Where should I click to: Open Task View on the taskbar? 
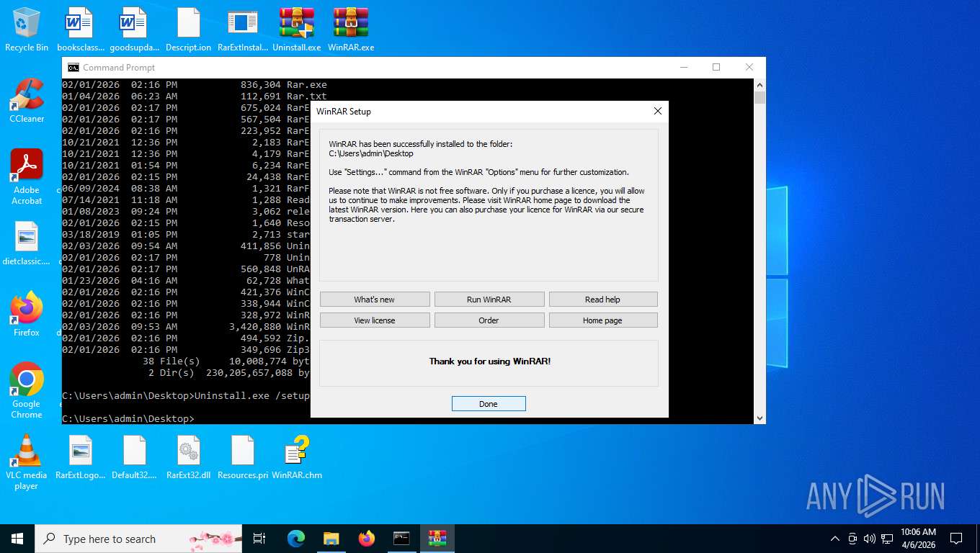(x=259, y=539)
